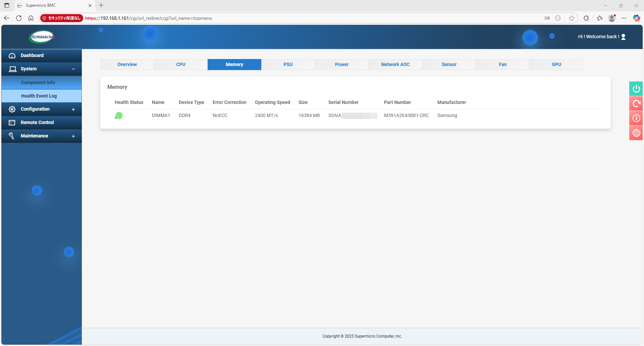Image resolution: width=644 pixels, height=346 pixels.
Task: Go to the Dashboard page
Action: click(x=32, y=56)
